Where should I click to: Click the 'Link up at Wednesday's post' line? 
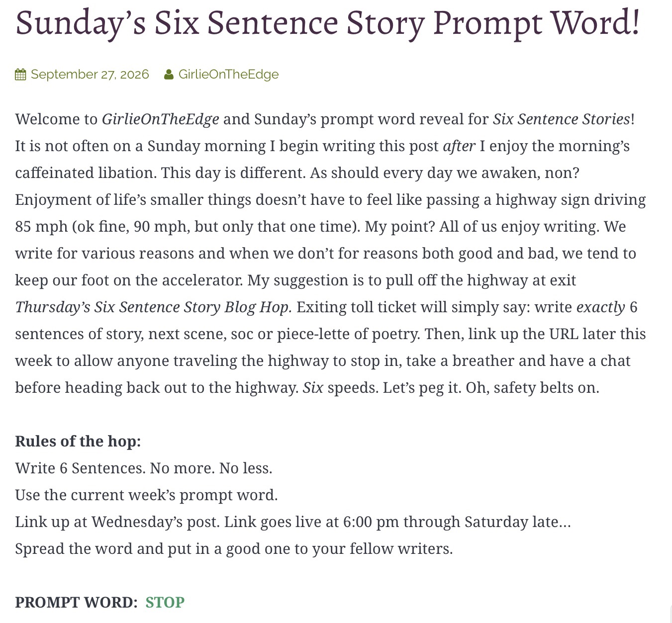(293, 522)
